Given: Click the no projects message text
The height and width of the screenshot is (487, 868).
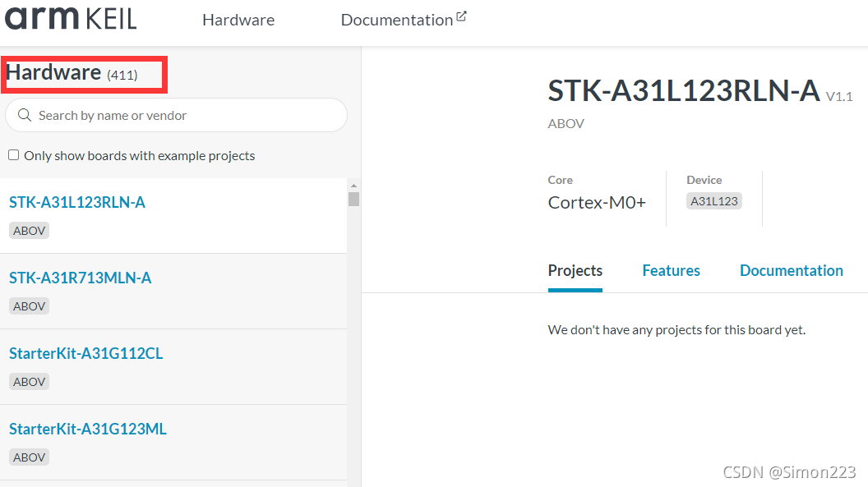Looking at the screenshot, I should [676, 330].
